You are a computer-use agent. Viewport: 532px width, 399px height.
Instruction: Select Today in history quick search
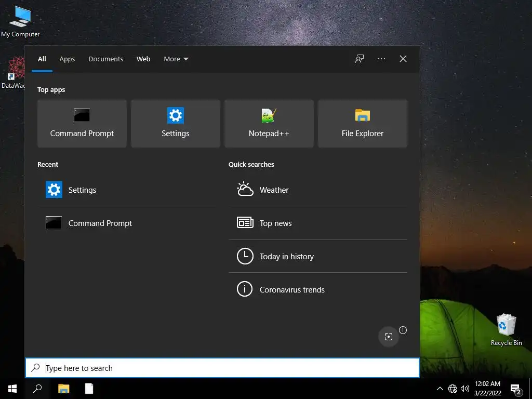tap(318, 256)
